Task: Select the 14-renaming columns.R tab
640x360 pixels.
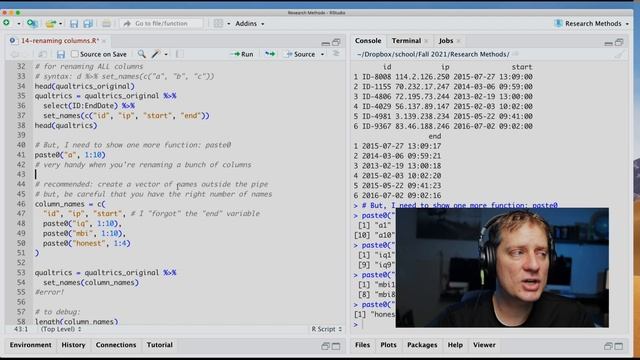Action: tap(60, 41)
